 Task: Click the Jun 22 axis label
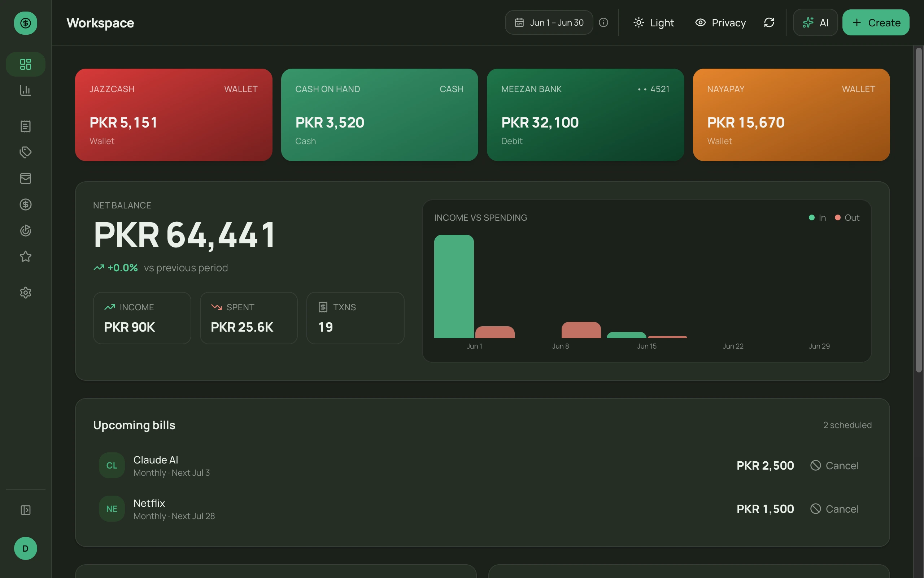click(733, 346)
